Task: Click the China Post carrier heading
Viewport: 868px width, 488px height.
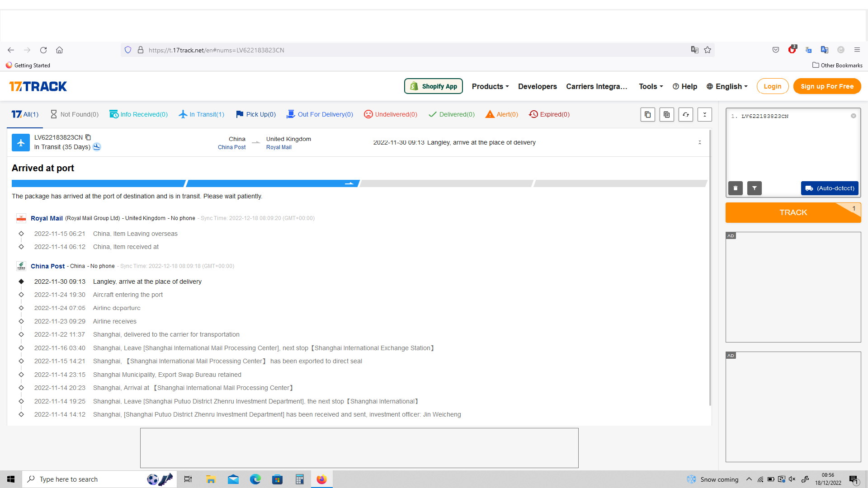Action: 47,266
